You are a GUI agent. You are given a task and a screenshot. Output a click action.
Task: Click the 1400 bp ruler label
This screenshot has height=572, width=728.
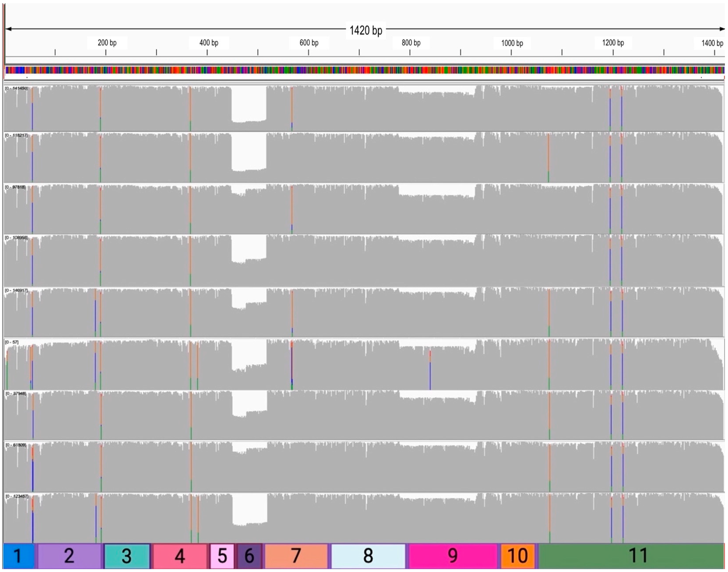pos(712,43)
